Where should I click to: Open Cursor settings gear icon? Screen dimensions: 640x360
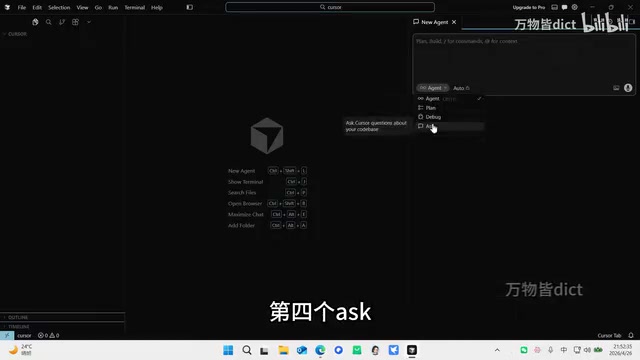coord(575,7)
